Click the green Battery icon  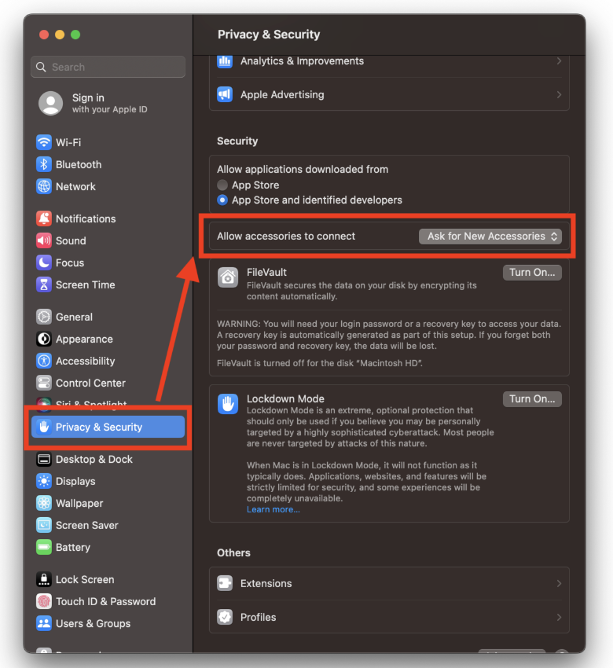click(x=44, y=547)
